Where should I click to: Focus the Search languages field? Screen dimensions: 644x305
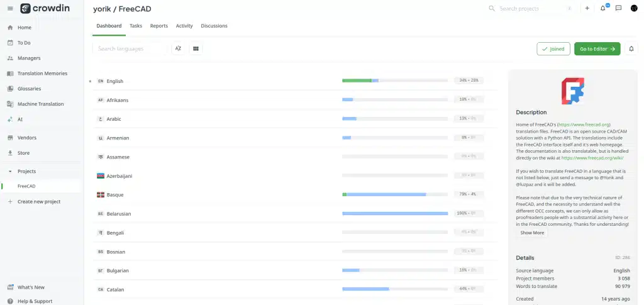tap(130, 48)
